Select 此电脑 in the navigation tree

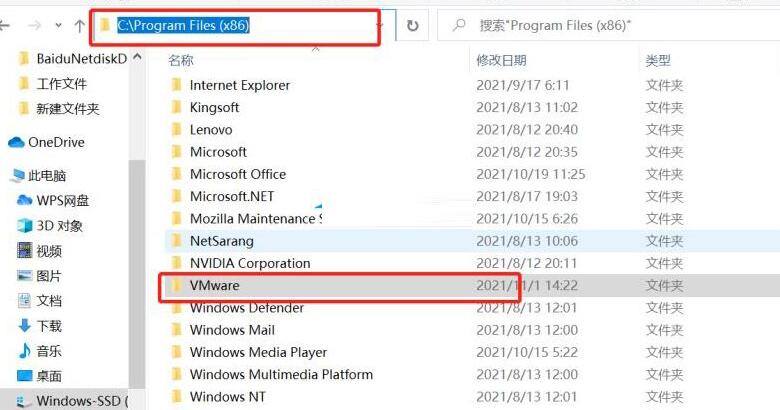coord(46,175)
